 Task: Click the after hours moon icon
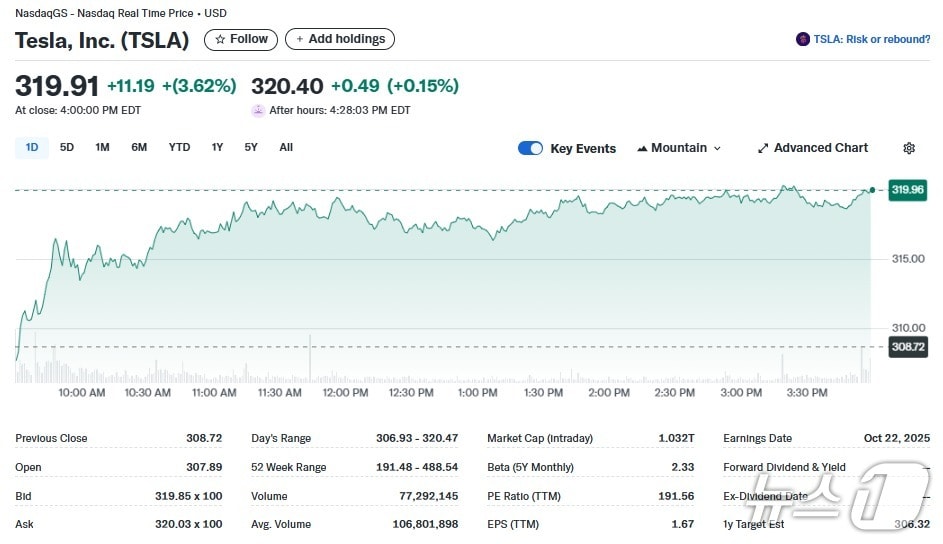258,110
